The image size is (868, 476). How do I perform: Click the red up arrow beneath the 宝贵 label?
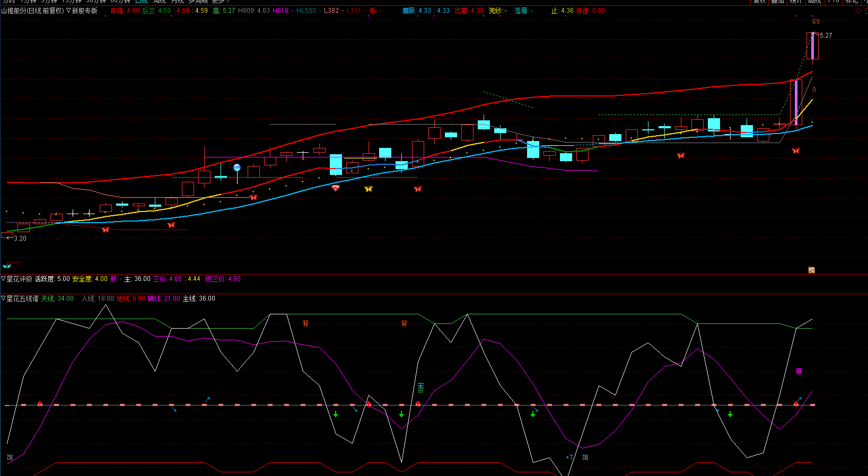click(x=418, y=403)
